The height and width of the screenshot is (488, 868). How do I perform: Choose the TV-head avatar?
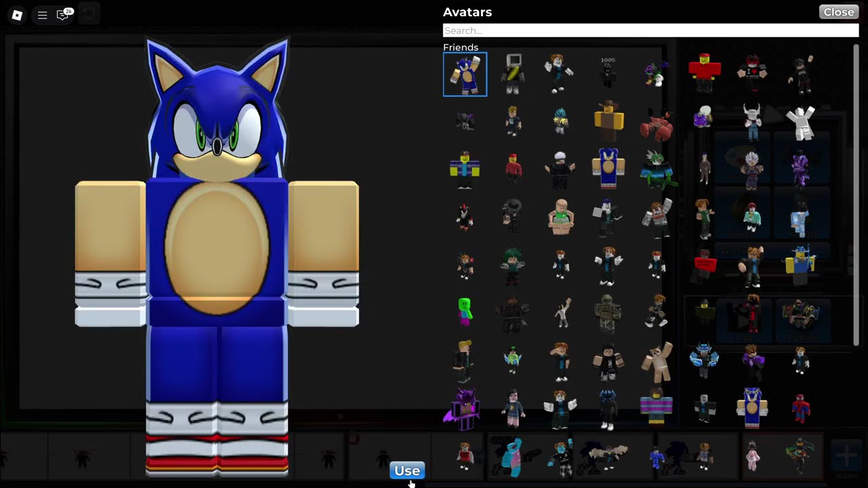point(513,74)
